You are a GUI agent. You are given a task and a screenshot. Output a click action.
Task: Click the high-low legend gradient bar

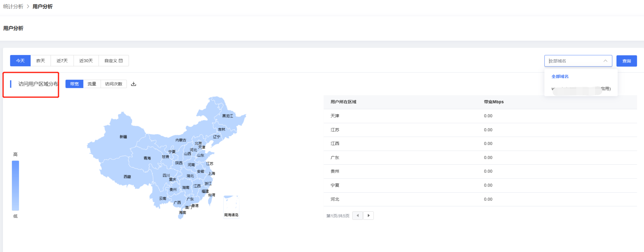(15, 186)
